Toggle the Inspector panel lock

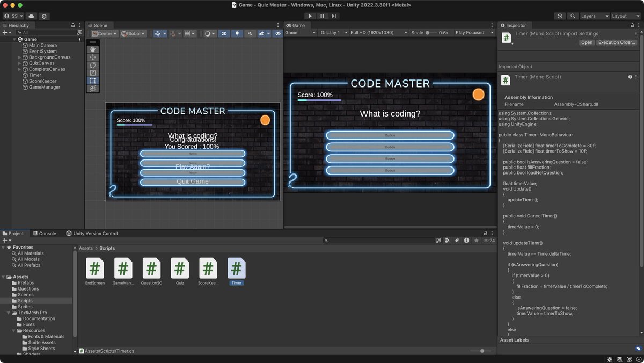(x=632, y=25)
